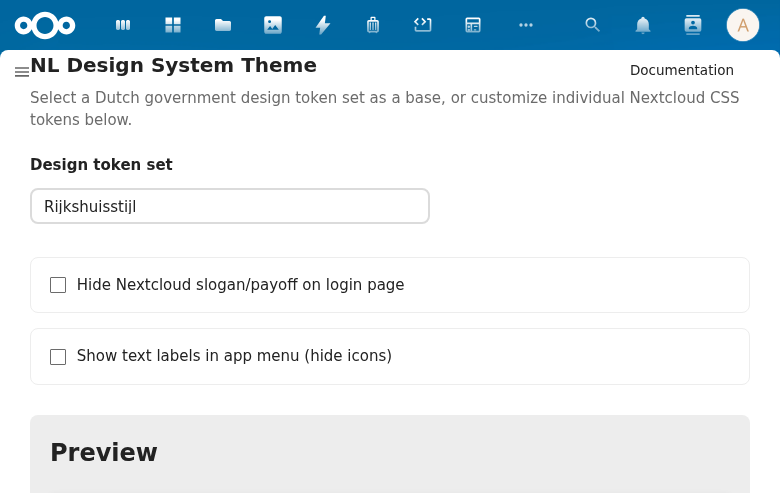Enable Show text labels in app menu
This screenshot has height=493, width=780.
(x=58, y=357)
